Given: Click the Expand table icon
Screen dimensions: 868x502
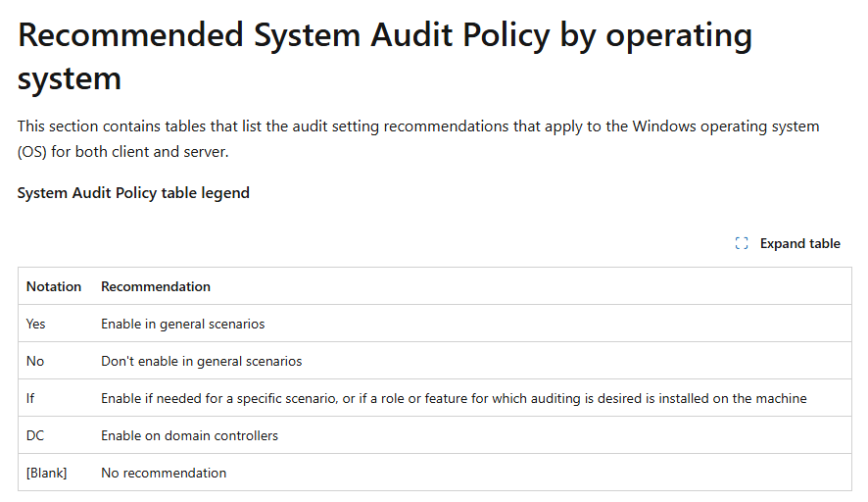Looking at the screenshot, I should coord(742,244).
